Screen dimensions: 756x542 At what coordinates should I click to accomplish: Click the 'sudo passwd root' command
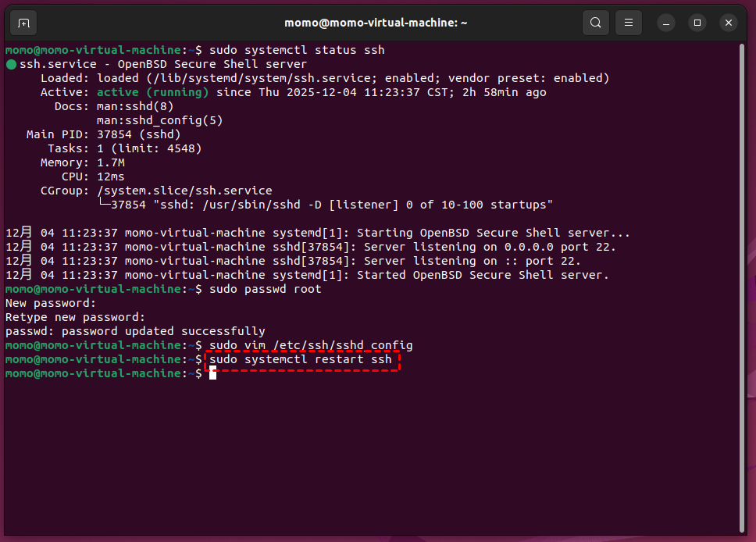coord(265,290)
